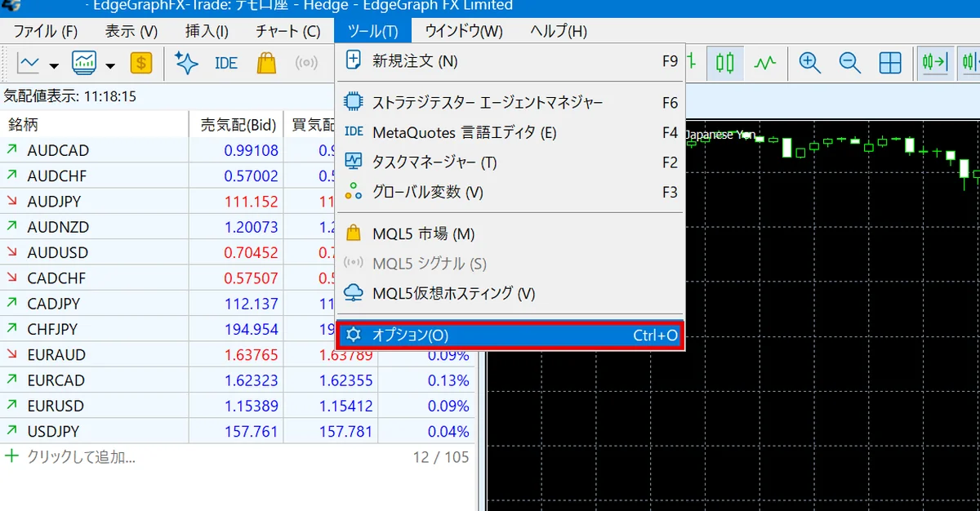The height and width of the screenshot is (511, 980).
Task: Open the ヘルプ(H) menu
Action: pos(559,32)
